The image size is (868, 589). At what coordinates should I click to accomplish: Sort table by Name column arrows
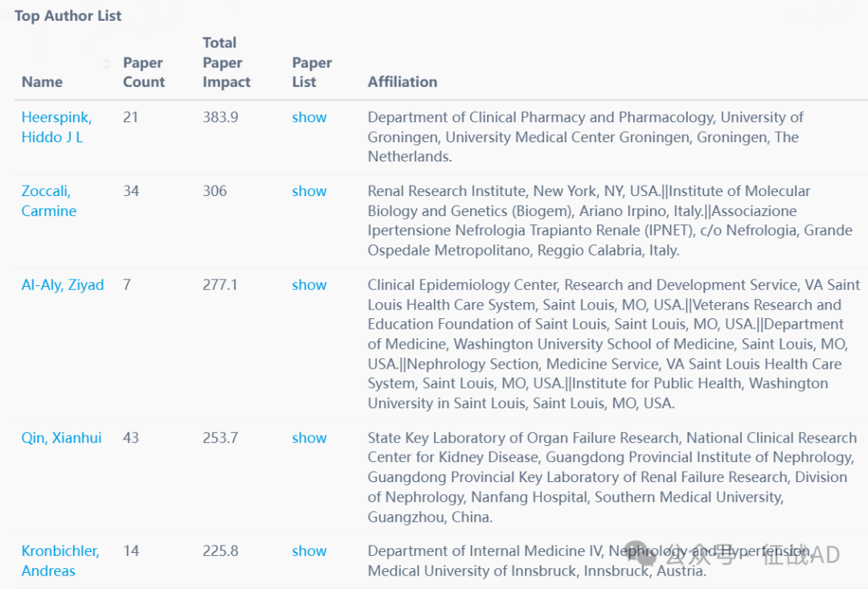pyautogui.click(x=106, y=64)
